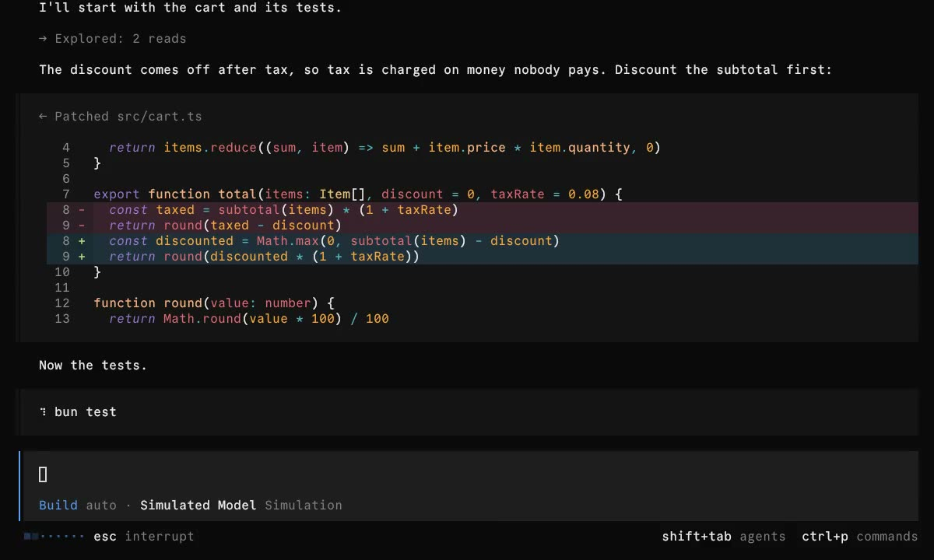Click the 'bun test' command block

point(467,411)
